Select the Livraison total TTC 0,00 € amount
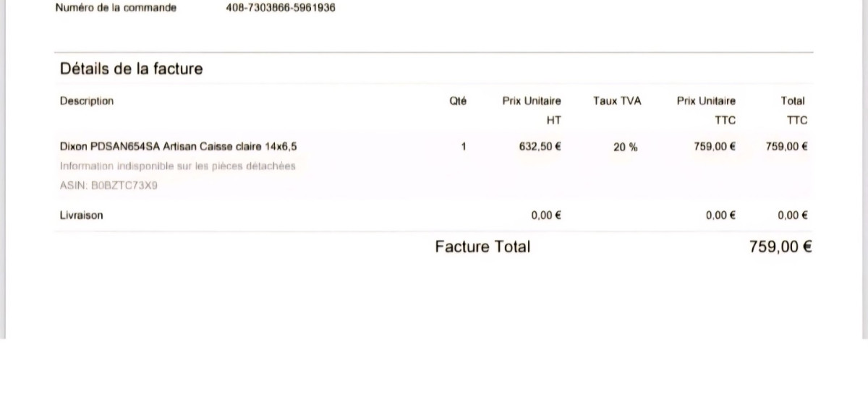The height and width of the screenshot is (407, 868). pyautogui.click(x=793, y=215)
